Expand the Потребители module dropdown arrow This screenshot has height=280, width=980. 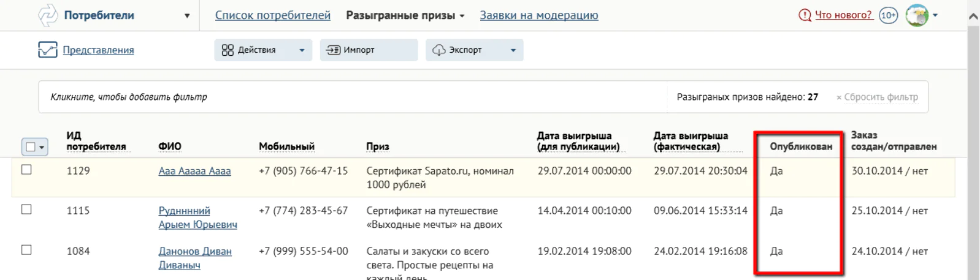[187, 16]
